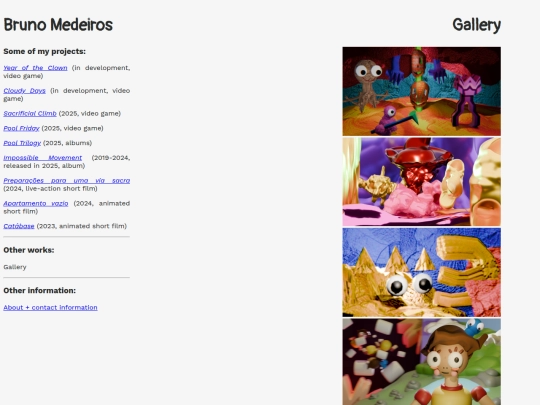Open the Pool Friday link
This screenshot has height=405, width=540.
[21, 128]
